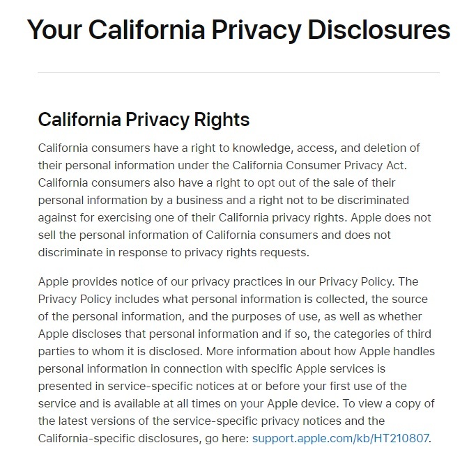
Task: Open the support.apple.com/kb/HT210807 link
Action: tap(340, 438)
